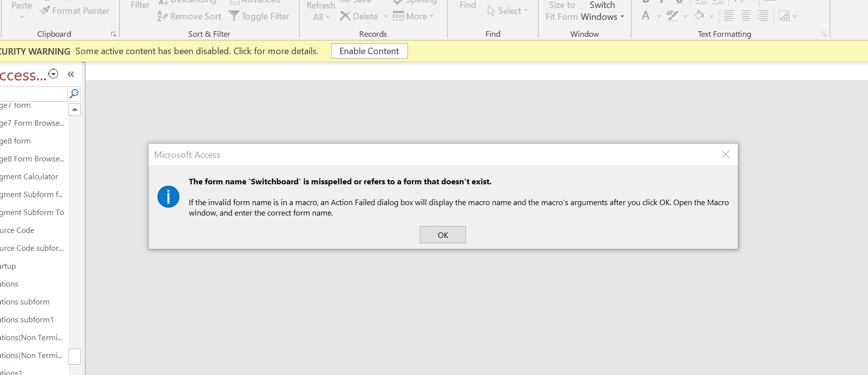The image size is (868, 375).
Task: Click OK in the Microsoft Access dialog
Action: (x=443, y=235)
